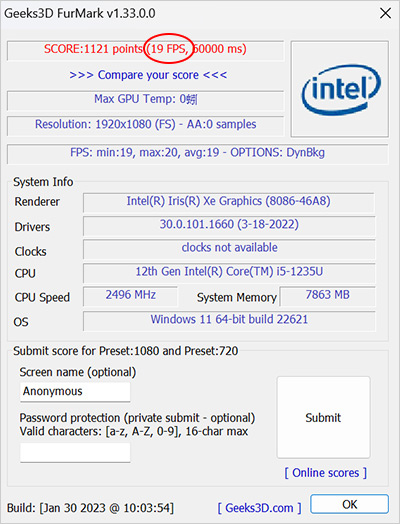Visit the Geeks3D.com link

pos(259,508)
